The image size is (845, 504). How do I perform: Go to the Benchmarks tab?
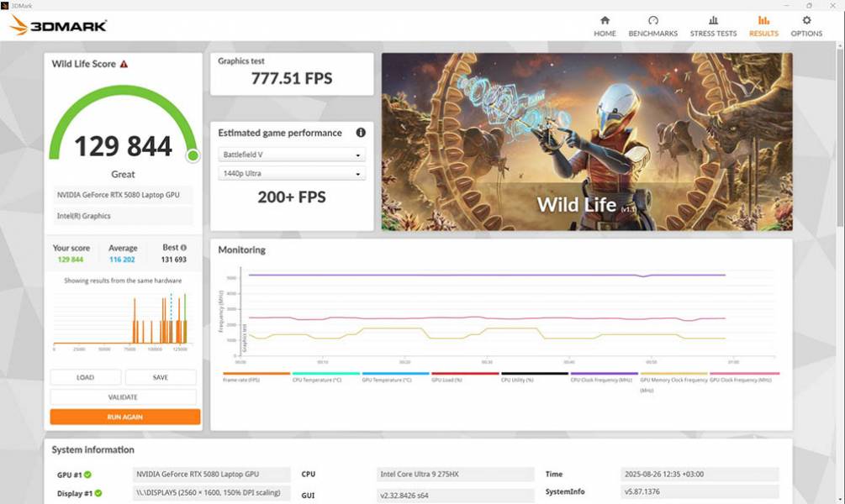pos(652,26)
